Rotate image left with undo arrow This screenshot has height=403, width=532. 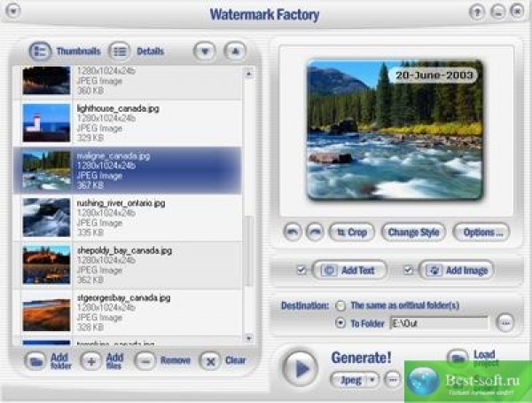pos(293,232)
